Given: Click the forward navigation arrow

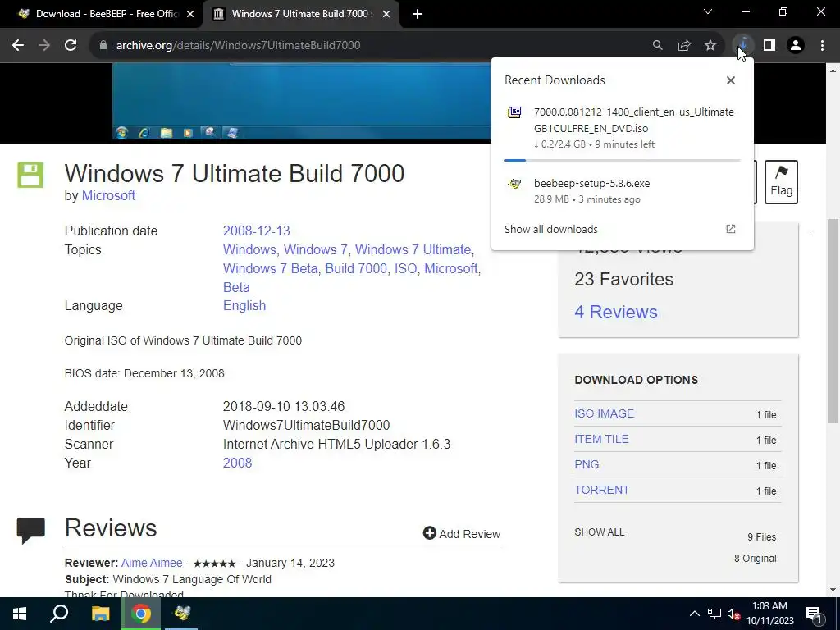Looking at the screenshot, I should tap(44, 46).
